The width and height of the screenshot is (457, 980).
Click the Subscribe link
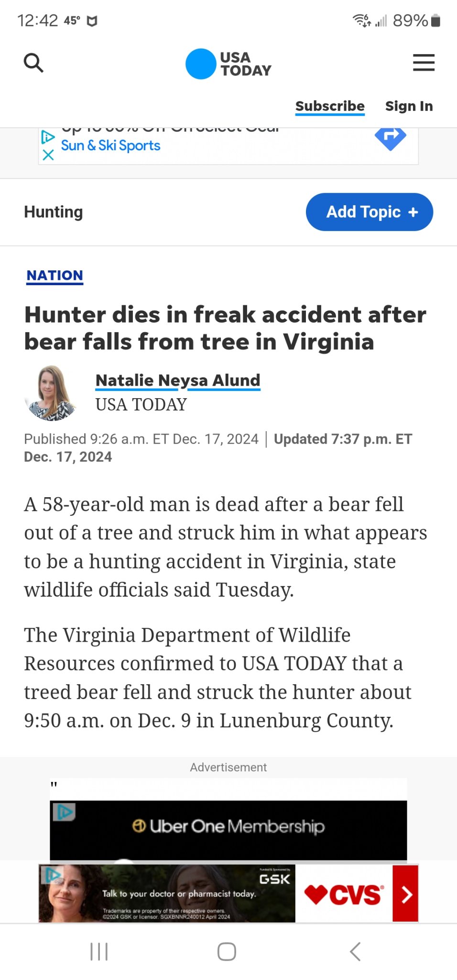(x=330, y=106)
